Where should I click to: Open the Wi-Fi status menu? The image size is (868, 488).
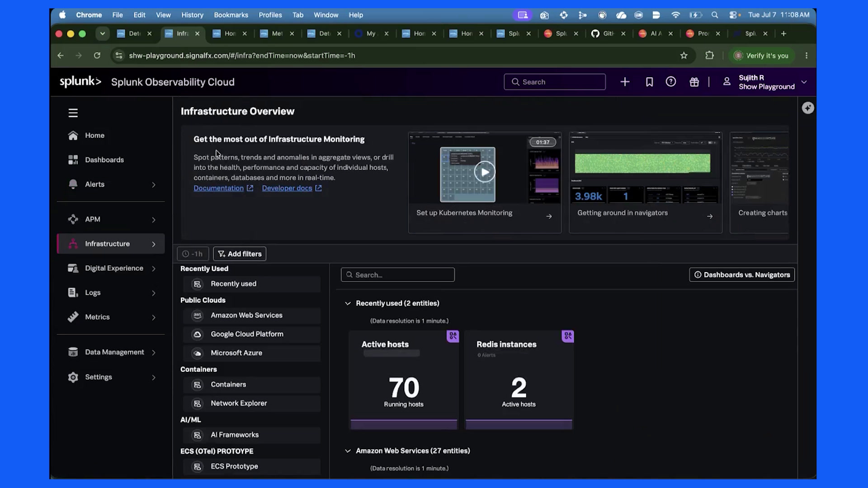675,15
